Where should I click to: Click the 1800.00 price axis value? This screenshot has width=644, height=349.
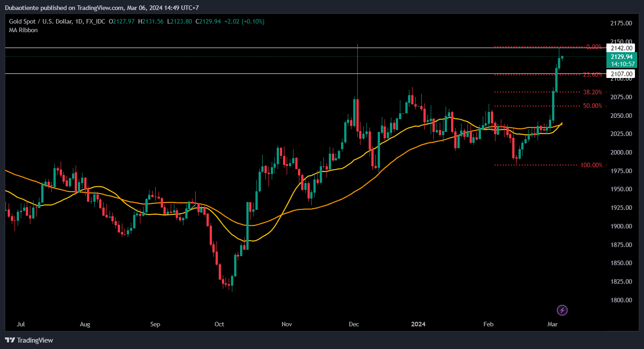click(x=621, y=300)
